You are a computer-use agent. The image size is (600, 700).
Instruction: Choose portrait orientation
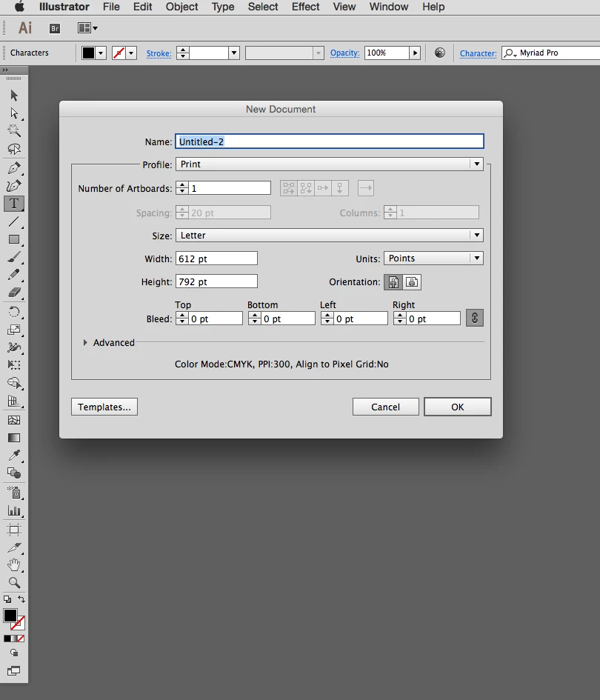point(393,282)
